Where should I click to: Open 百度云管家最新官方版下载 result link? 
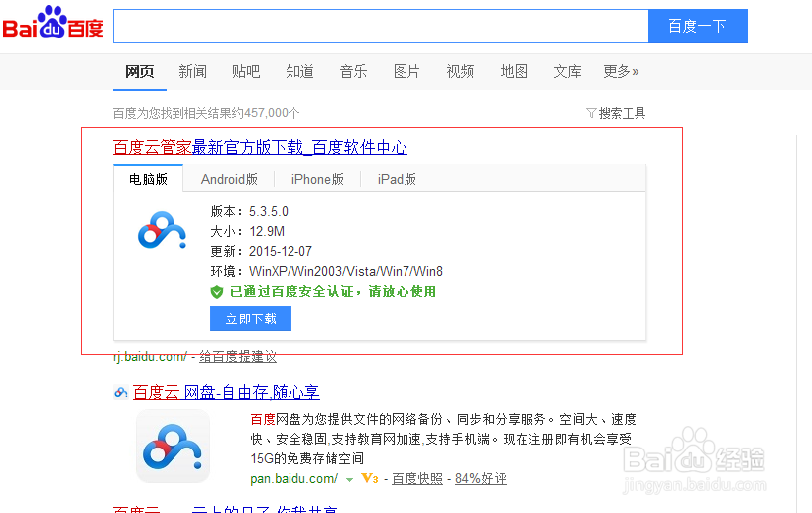coord(260,147)
